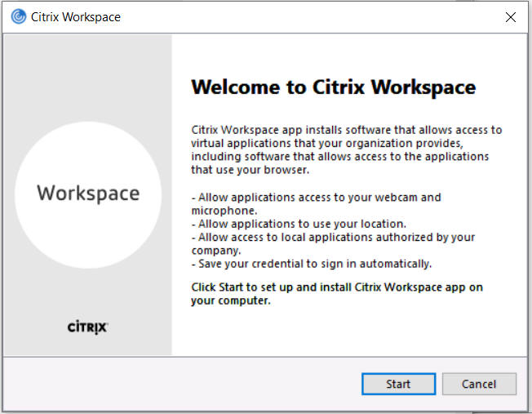This screenshot has height=414, width=532.
Task: Click gray sidebar area below the Citrix logo
Action: click(88, 345)
